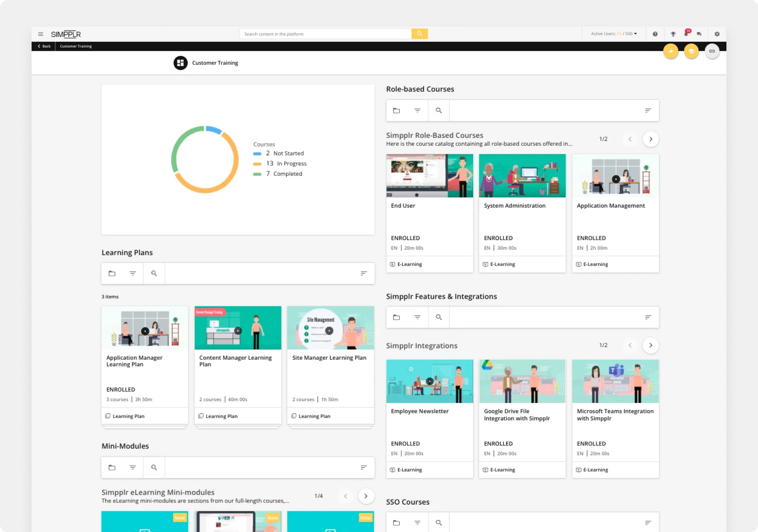Viewport: 758px width, 532px height.
Task: Open sort options in Role-based Courses
Action: tap(648, 110)
